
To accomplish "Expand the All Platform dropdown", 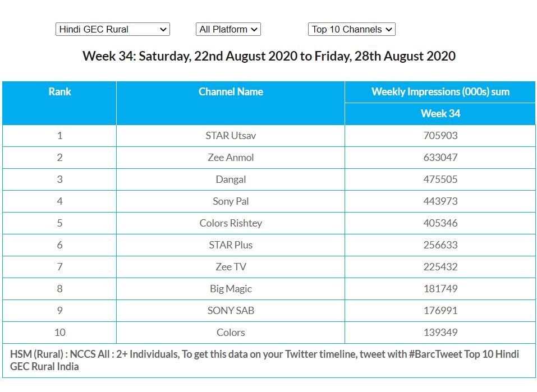I will [228, 29].
